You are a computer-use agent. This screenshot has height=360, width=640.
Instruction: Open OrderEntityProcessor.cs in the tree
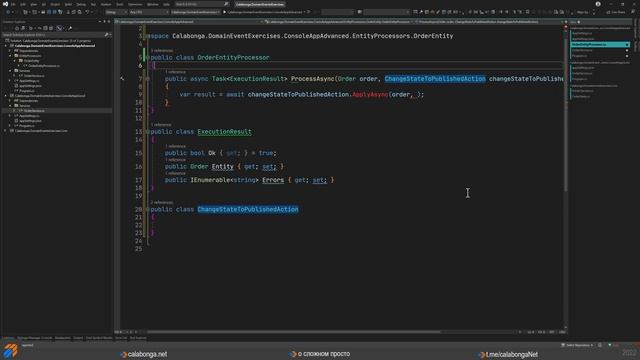44,66
